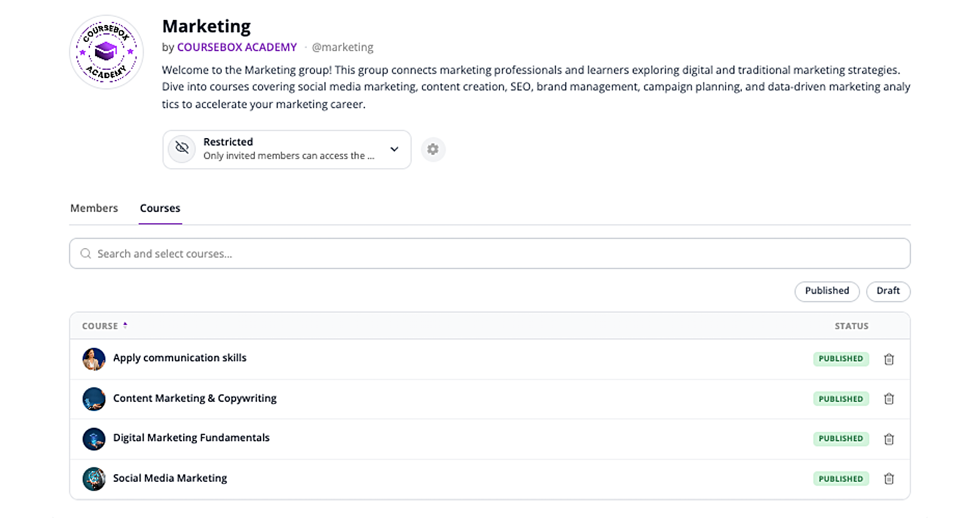Open the group settings gear icon

(x=432, y=149)
